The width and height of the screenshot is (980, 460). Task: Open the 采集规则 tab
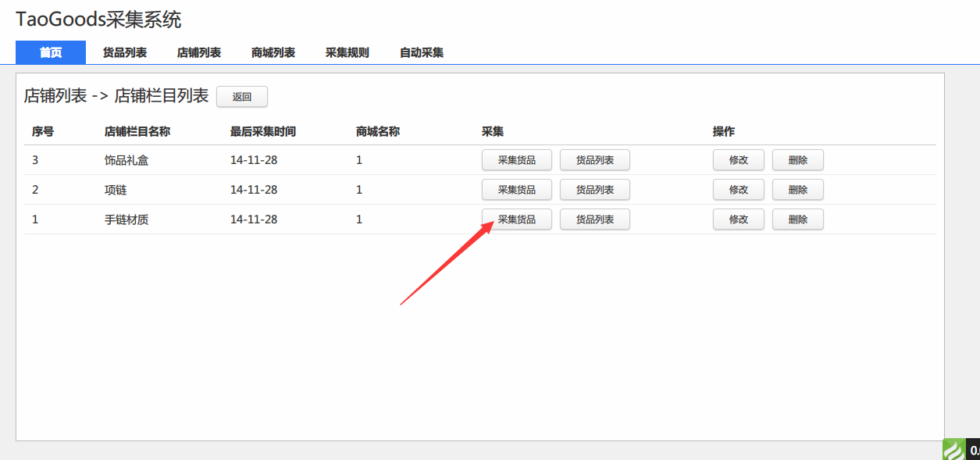[x=347, y=52]
